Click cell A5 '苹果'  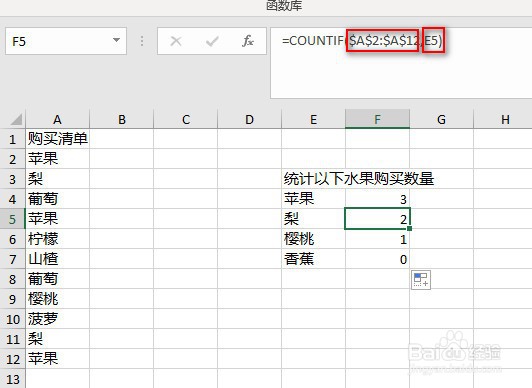[x=58, y=219]
